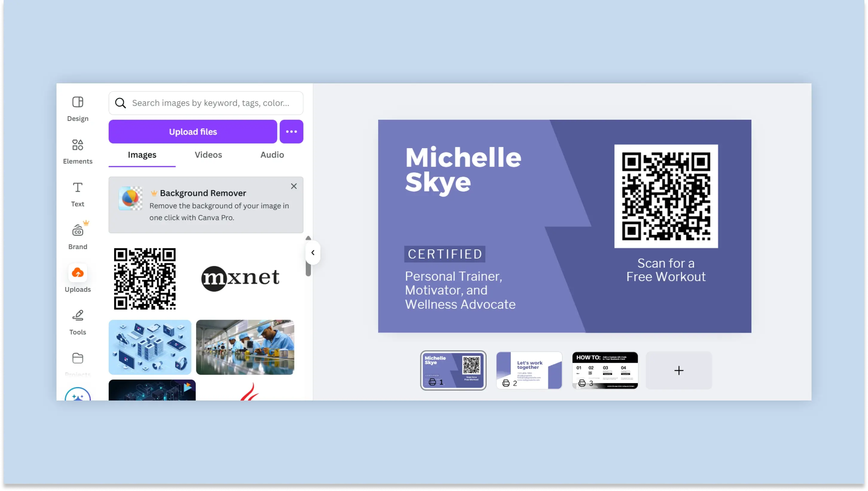Viewport: 868px width, 491px height.
Task: Close the Background Remover banner
Action: point(294,186)
